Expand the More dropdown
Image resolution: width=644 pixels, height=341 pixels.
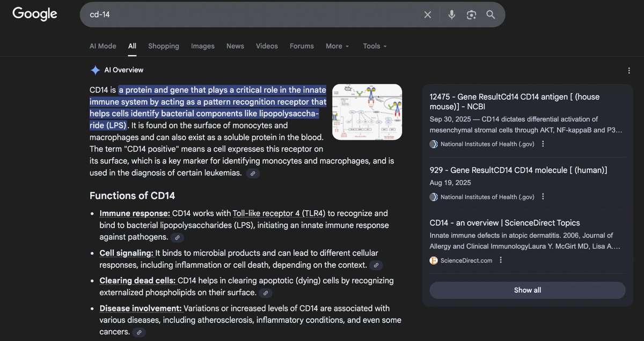pyautogui.click(x=338, y=46)
